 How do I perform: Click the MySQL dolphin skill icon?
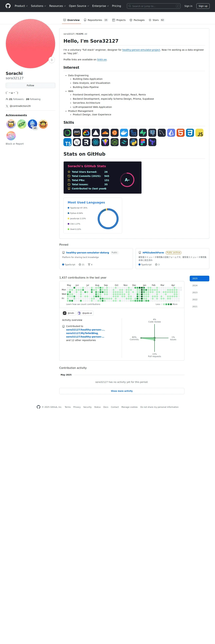pos(162,133)
